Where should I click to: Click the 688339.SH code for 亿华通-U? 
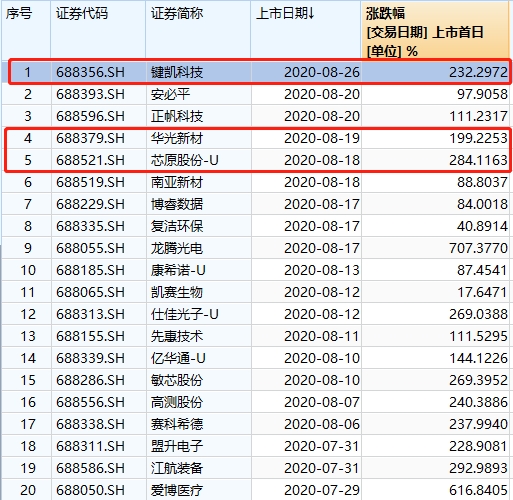point(90,358)
